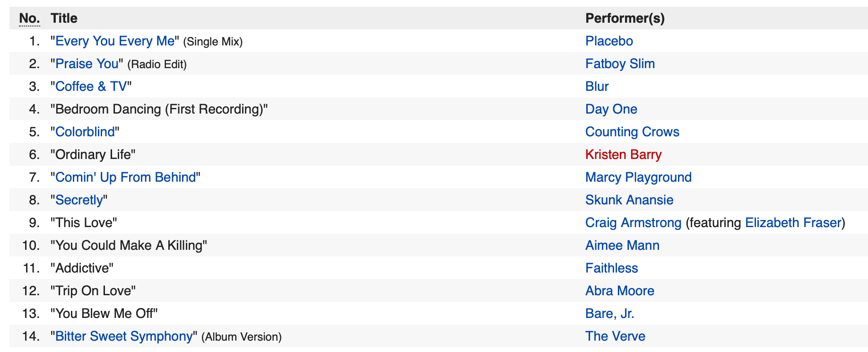Visit the Fatboy Slim article link

(620, 64)
